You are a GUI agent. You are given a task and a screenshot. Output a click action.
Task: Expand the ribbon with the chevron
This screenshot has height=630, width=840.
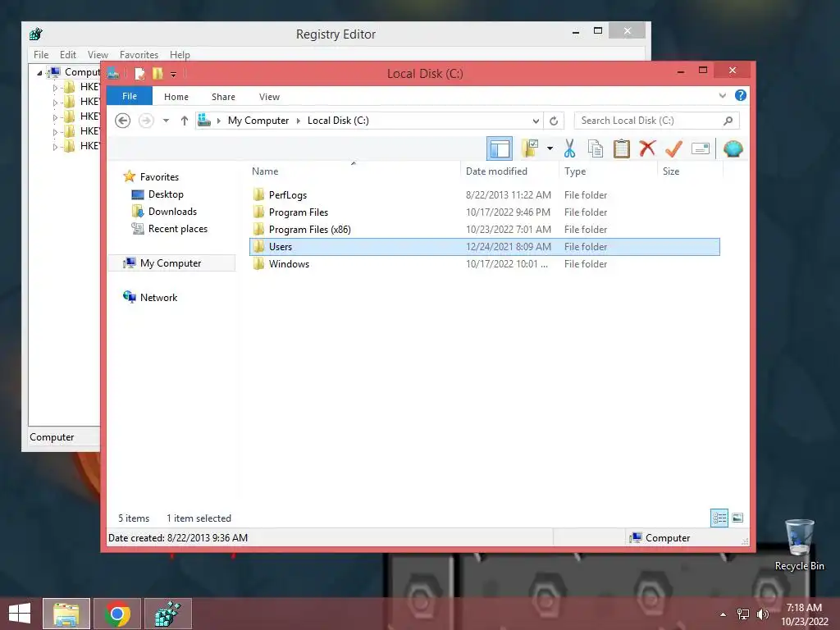coord(722,96)
